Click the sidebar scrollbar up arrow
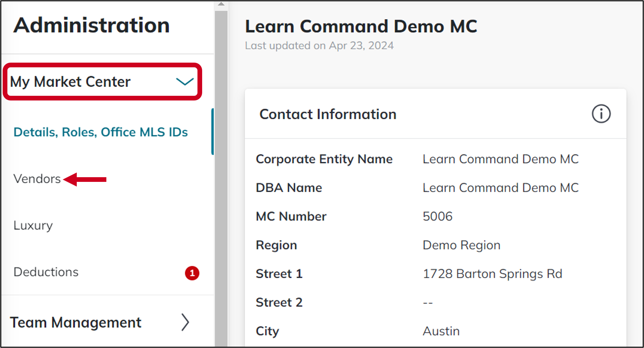The height and width of the screenshot is (348, 644). pos(221,4)
